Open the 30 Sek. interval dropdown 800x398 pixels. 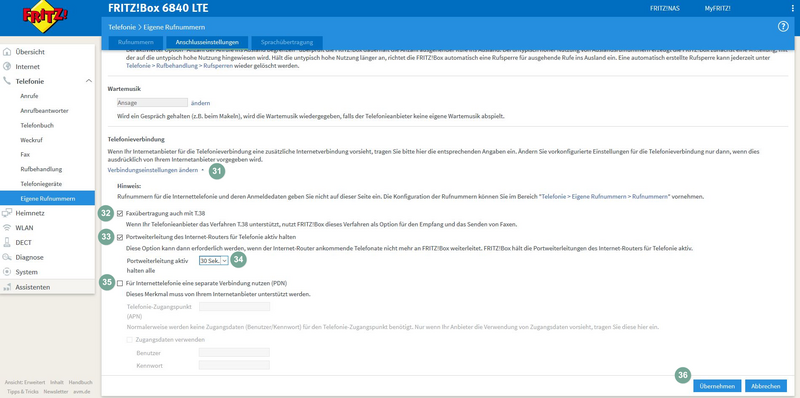213,261
